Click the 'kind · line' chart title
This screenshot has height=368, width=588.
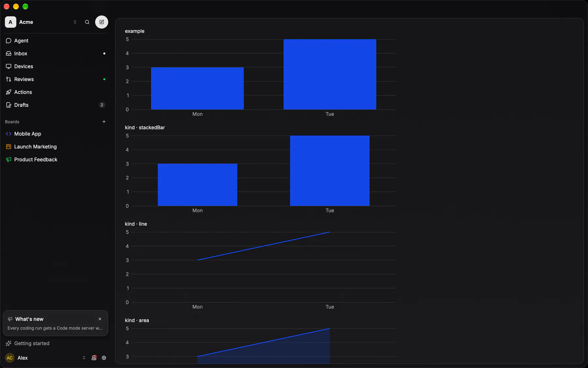point(136,224)
